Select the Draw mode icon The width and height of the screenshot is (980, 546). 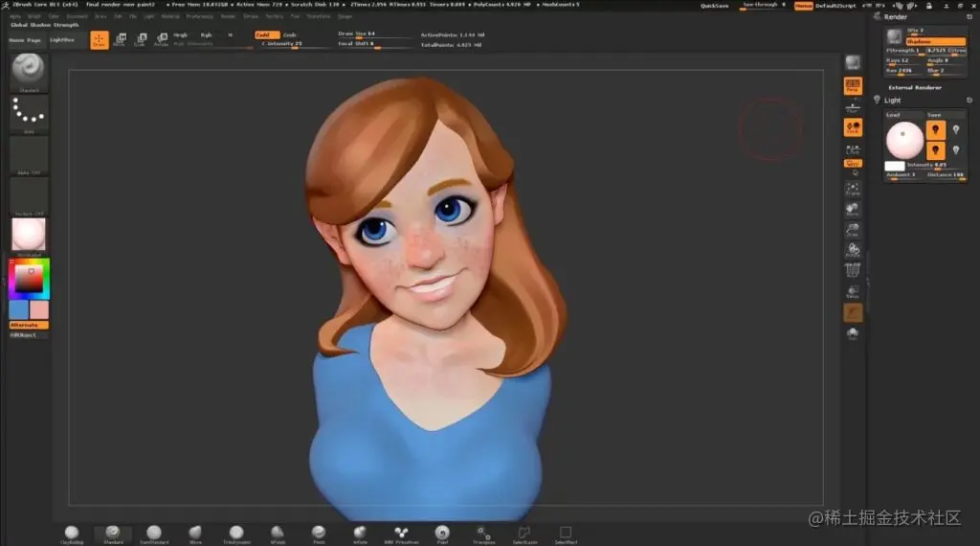pos(99,40)
